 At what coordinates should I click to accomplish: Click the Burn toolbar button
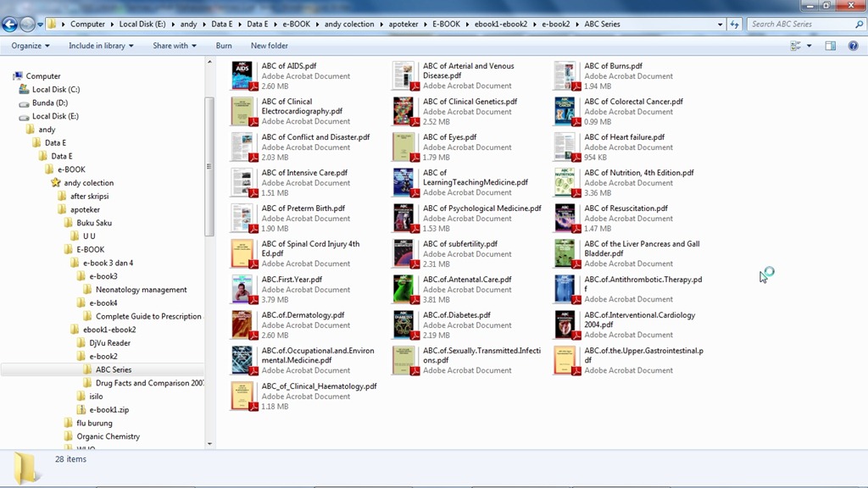(224, 46)
